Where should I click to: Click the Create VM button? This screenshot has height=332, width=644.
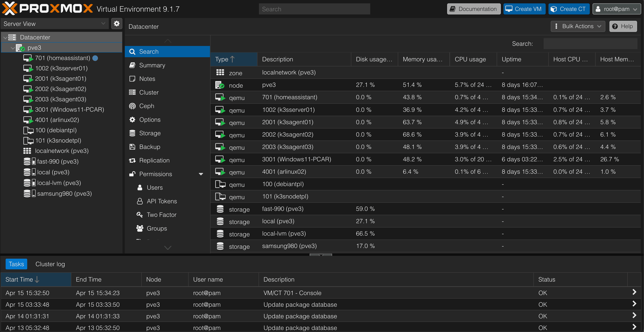(524, 9)
